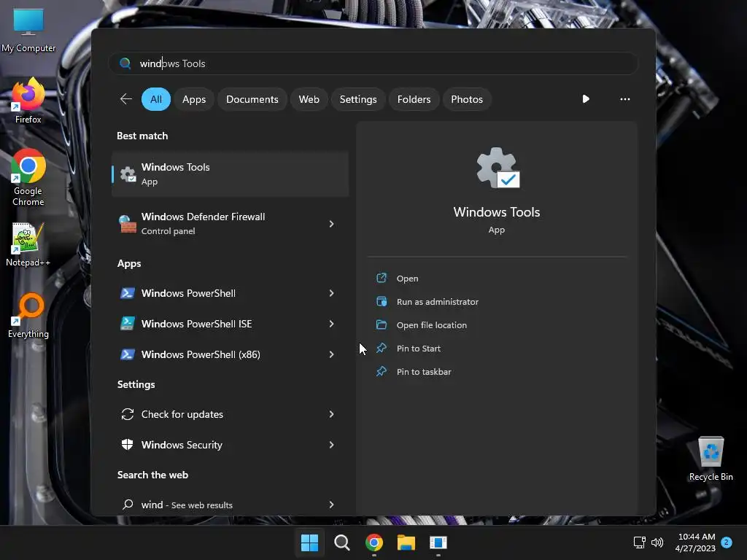Choose Pin to taskbar
The height and width of the screenshot is (560, 747).
[x=424, y=371]
